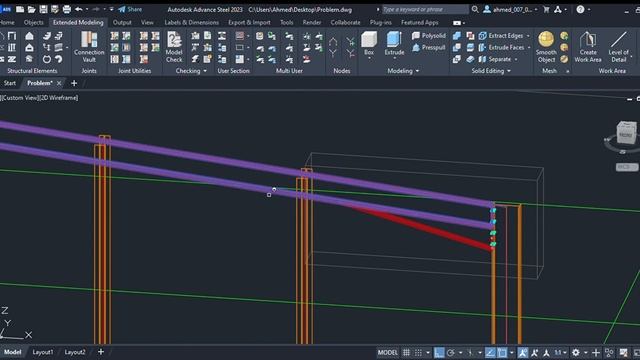Toggle snap mode in status bar

pos(418,353)
